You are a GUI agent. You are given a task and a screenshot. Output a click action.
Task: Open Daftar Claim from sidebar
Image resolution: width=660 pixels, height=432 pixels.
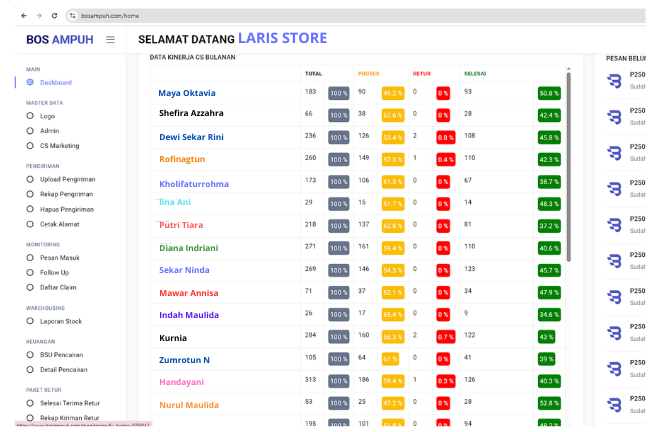(x=58, y=287)
